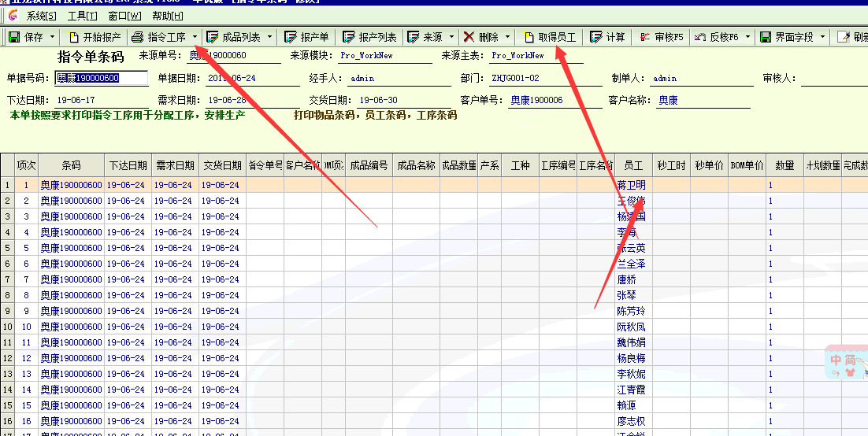Click the 秒工时 column header
This screenshot has height=436, width=868.
(x=672, y=165)
